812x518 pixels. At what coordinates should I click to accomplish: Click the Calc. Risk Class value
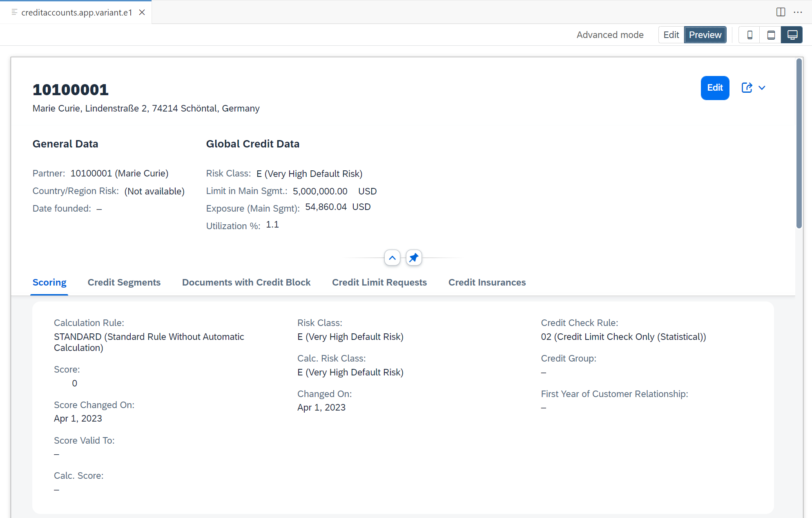pyautogui.click(x=350, y=372)
